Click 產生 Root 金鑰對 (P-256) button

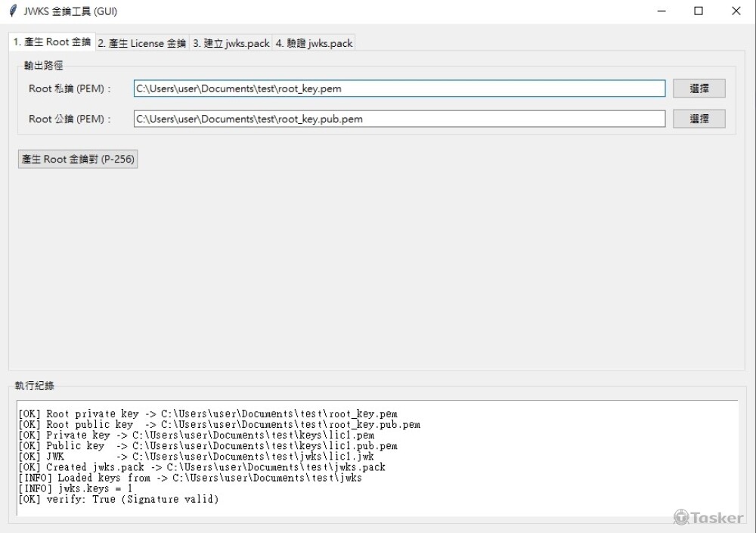[x=78, y=160]
